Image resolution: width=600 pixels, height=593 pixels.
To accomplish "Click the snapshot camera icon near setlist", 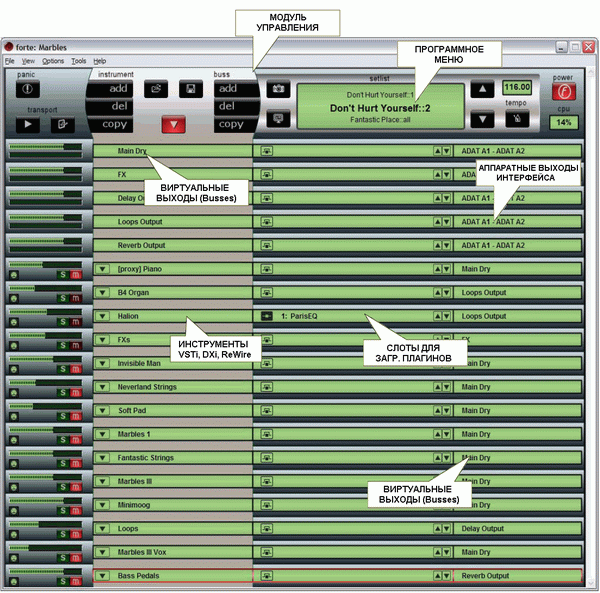I will pos(278,89).
